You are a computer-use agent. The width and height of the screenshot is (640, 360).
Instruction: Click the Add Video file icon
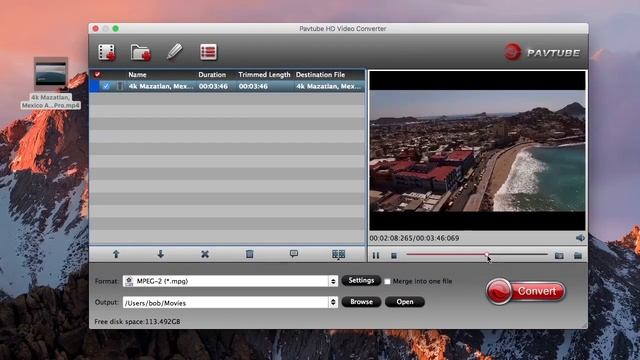click(x=107, y=52)
